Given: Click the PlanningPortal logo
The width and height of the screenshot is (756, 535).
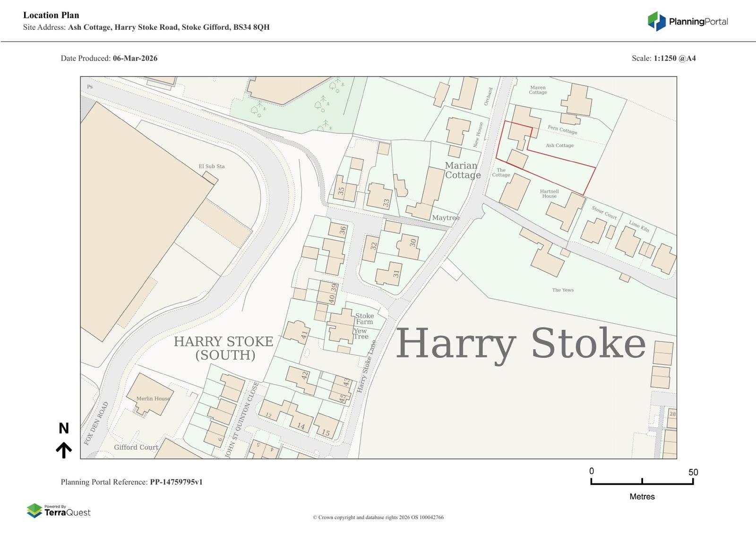Looking at the screenshot, I should pyautogui.click(x=687, y=21).
